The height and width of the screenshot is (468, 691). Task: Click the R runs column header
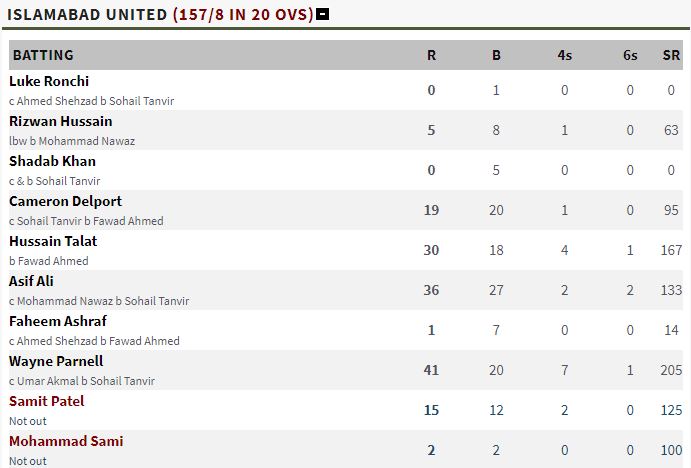click(431, 56)
